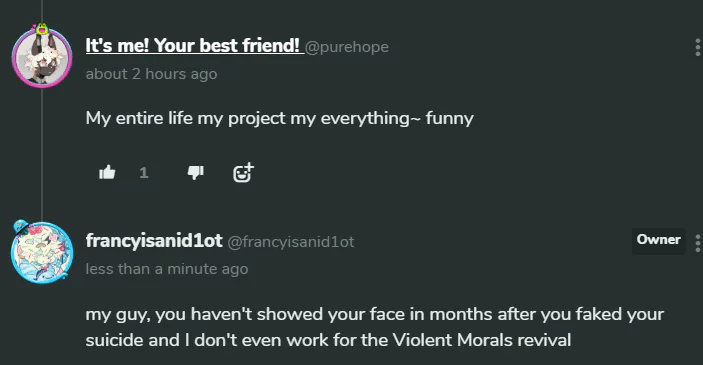
Task: Click the reply text mentioning Violent Morals revival
Action: tap(374, 327)
